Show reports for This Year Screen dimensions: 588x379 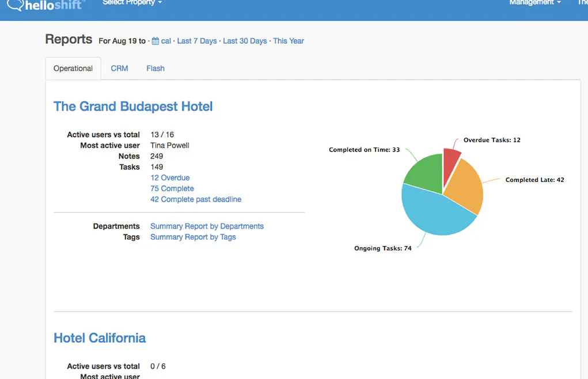click(289, 41)
